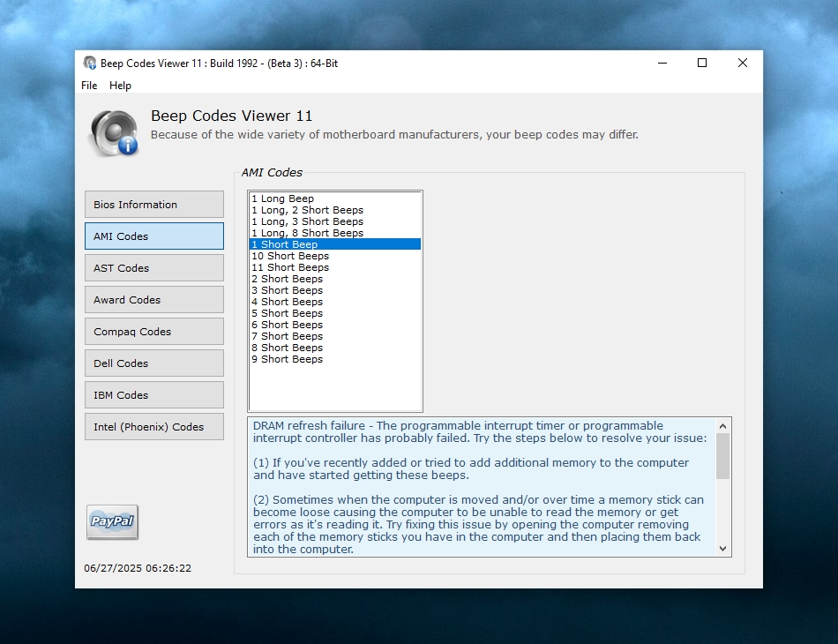Image resolution: width=838 pixels, height=644 pixels.
Task: Select '11 Short Beeps' entry
Action: click(x=335, y=267)
